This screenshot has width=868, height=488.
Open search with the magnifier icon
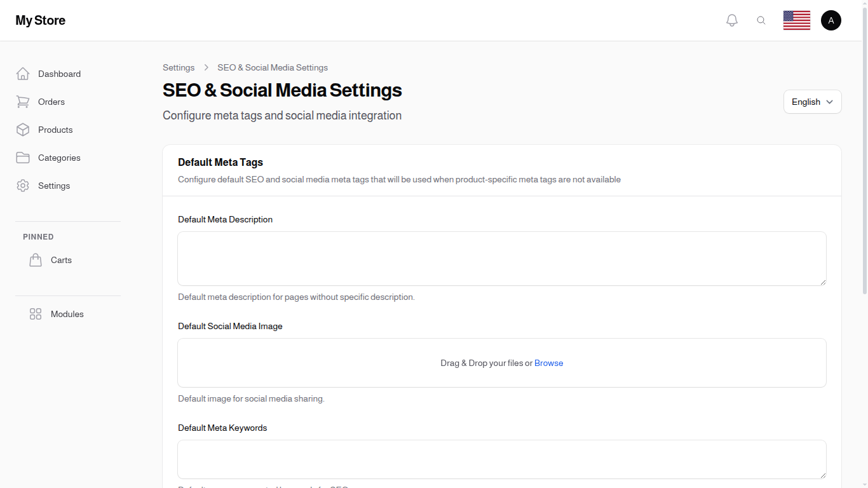coord(761,20)
